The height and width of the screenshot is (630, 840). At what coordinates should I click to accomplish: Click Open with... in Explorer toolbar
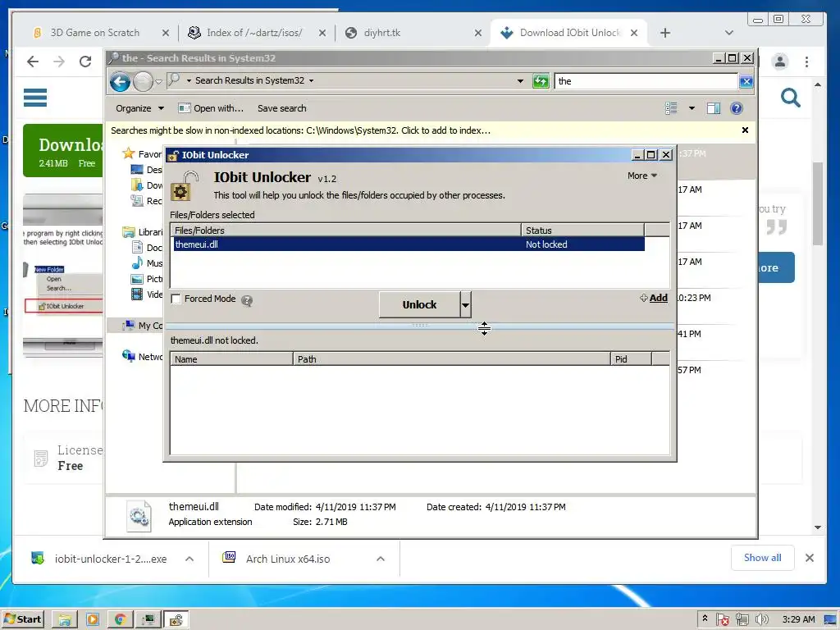coord(211,108)
